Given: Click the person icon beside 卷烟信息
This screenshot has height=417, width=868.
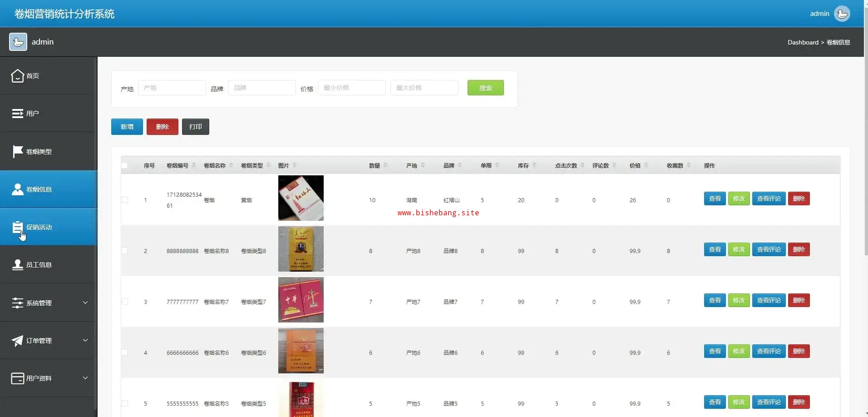Looking at the screenshot, I should click(17, 189).
